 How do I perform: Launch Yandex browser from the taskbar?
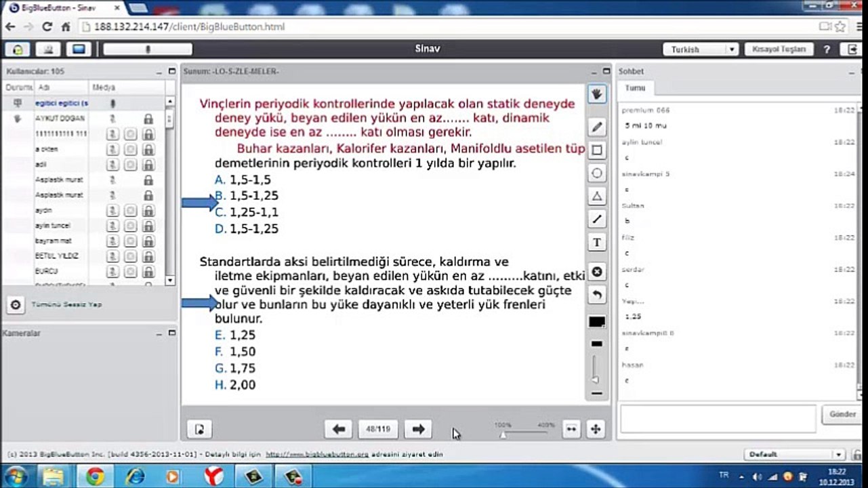click(x=213, y=477)
